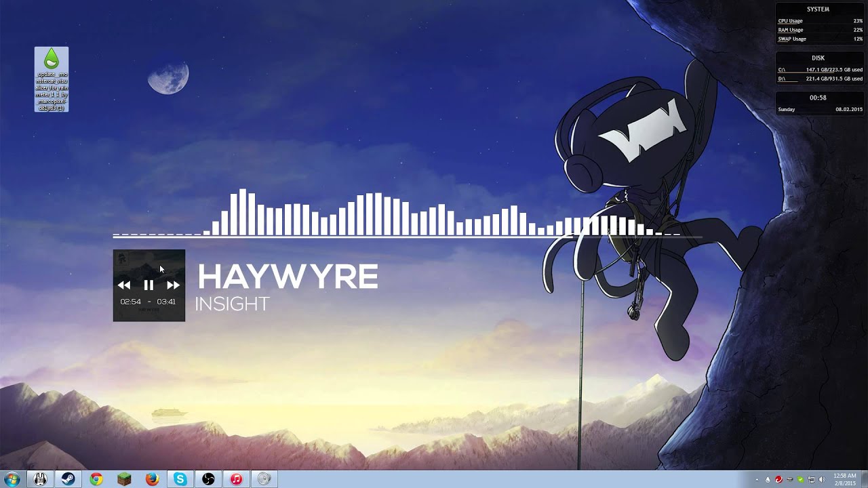Click the 23% CPU value
This screenshot has height=488, width=868.
point(858,21)
